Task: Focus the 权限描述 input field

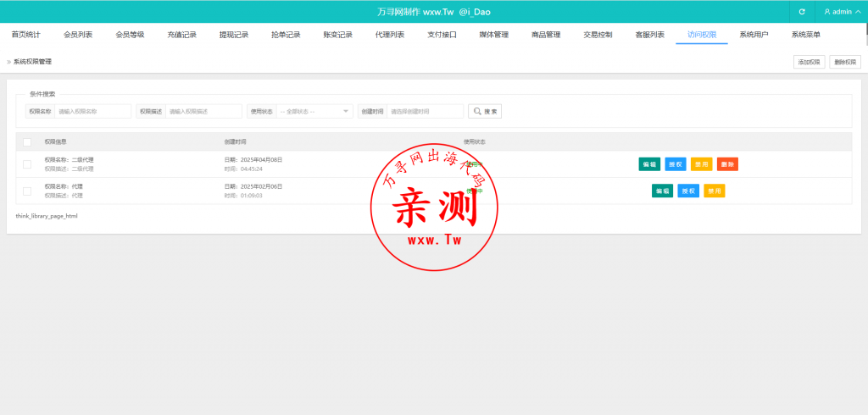Action: click(x=203, y=111)
